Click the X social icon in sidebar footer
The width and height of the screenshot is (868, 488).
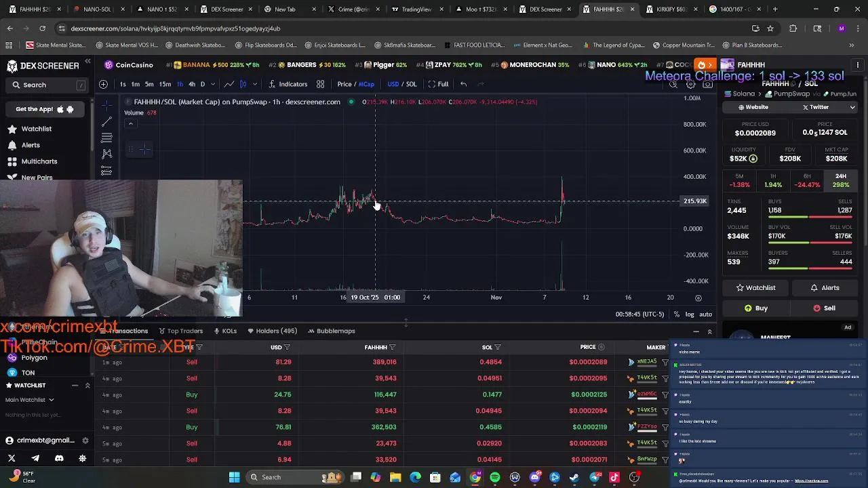[x=12, y=459]
